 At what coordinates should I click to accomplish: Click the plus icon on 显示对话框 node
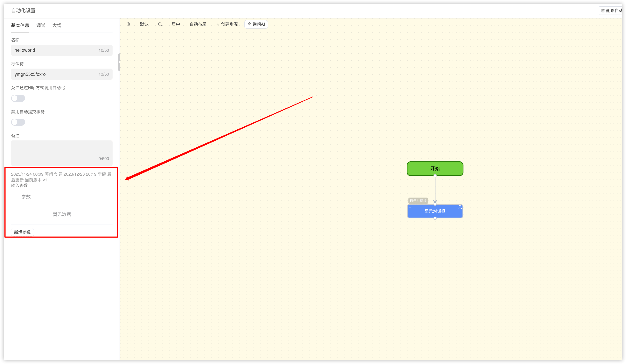click(410, 207)
